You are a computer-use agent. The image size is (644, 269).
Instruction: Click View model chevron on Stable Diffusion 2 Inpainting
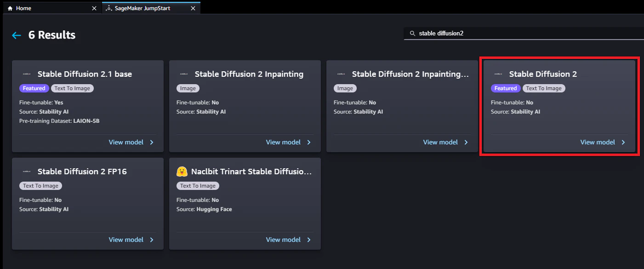[309, 142]
